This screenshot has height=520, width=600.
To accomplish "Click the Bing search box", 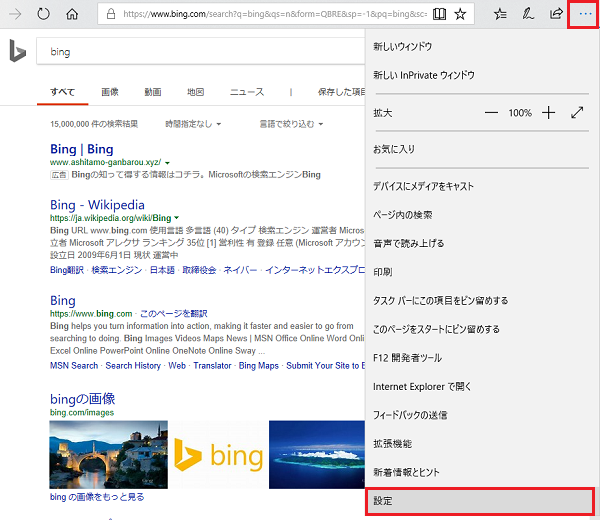I will coord(201,51).
